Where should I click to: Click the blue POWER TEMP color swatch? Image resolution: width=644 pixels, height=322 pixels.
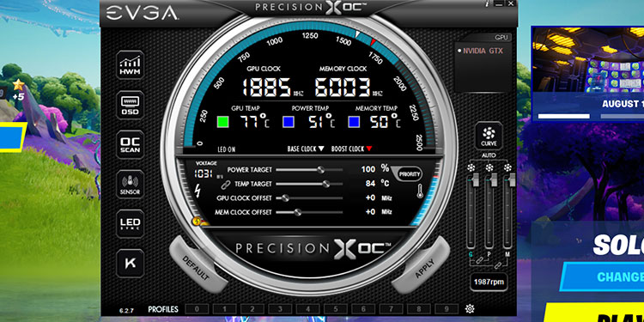289,122
